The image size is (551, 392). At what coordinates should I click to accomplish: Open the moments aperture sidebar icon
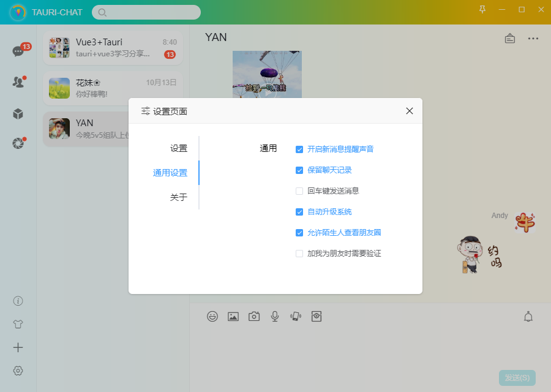click(x=18, y=143)
